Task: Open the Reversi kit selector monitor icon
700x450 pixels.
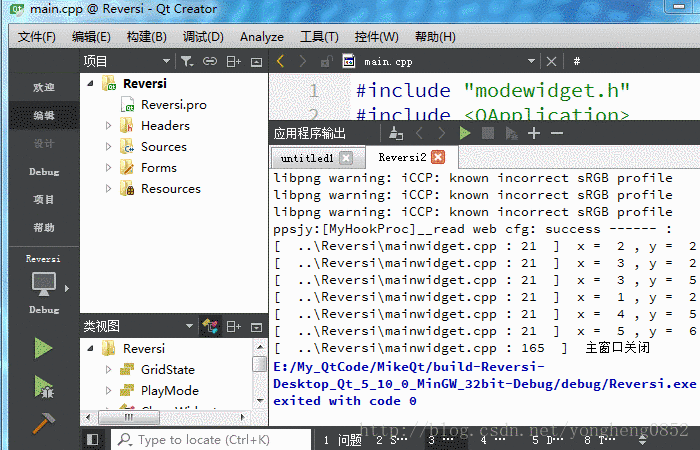Action: [x=44, y=284]
